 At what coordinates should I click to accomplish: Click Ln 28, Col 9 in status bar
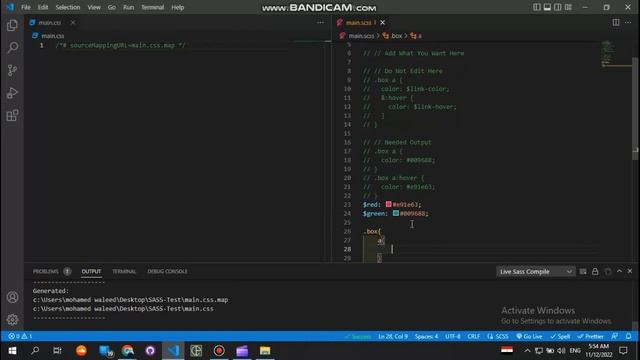[393, 336]
